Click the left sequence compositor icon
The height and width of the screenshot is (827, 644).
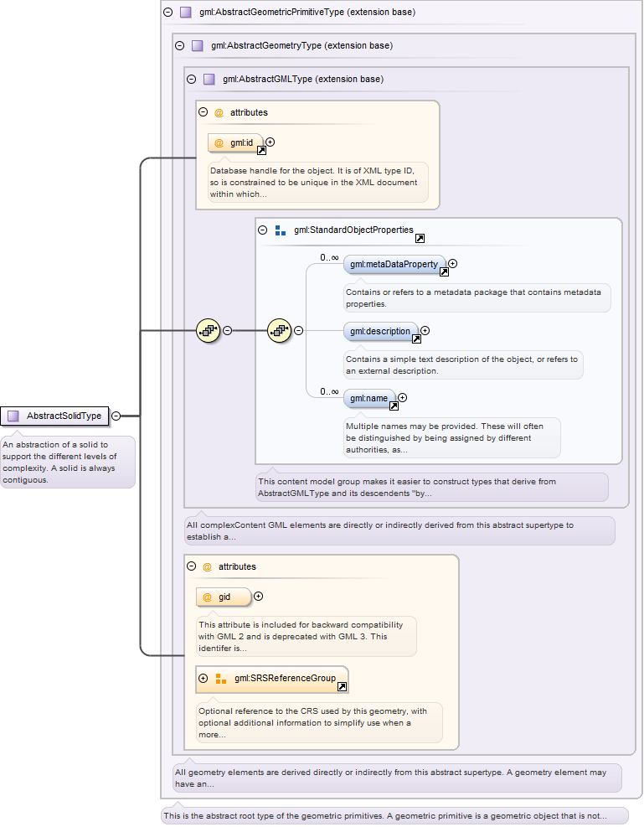click(x=209, y=331)
